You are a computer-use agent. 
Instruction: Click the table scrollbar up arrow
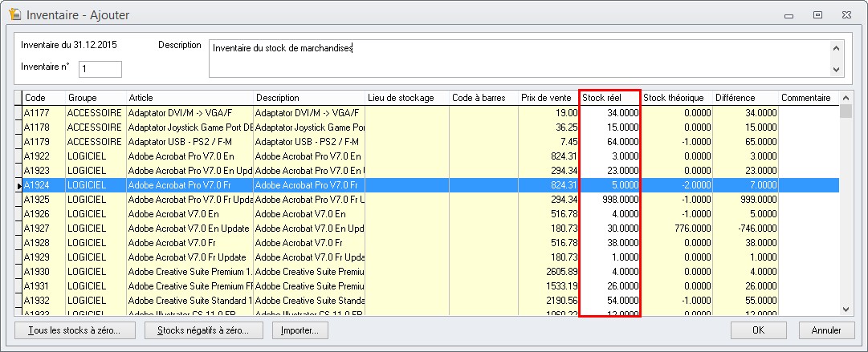click(x=846, y=98)
